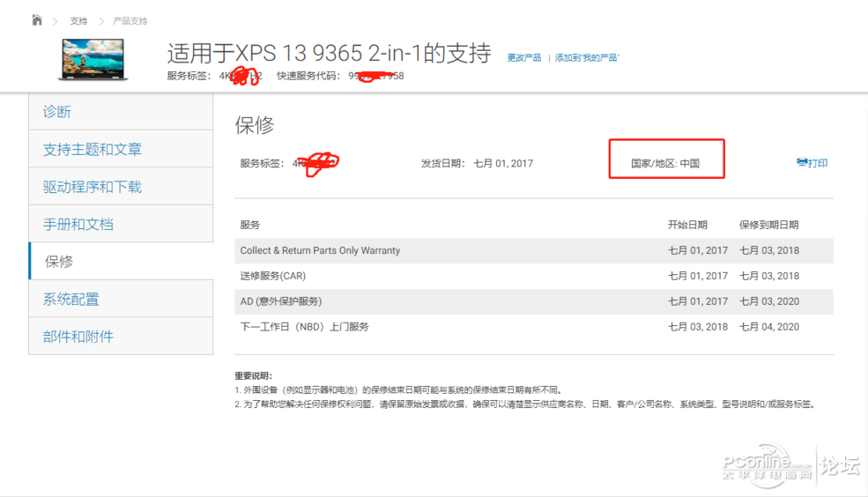
Task: Click the 打印 print link
Action: tap(818, 163)
